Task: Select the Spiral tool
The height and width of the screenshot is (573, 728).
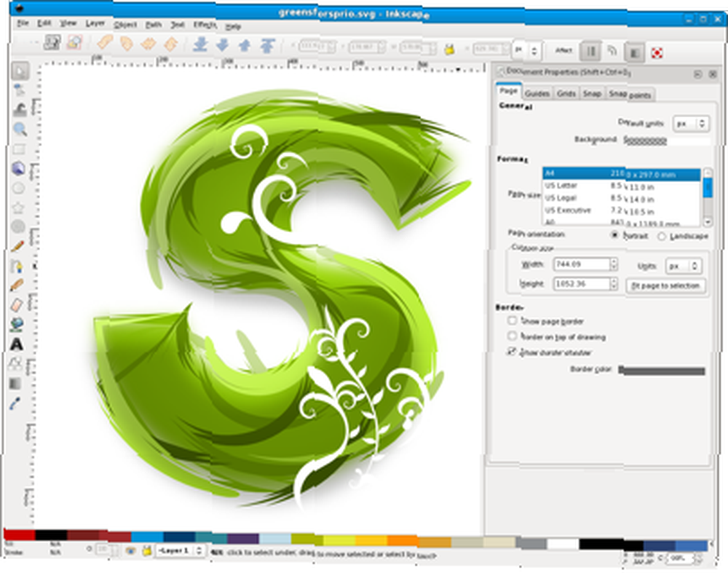Action: [x=19, y=226]
